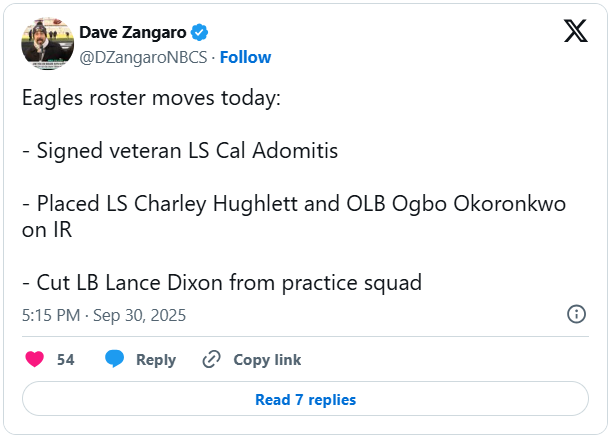Click the Cal Adomitis signing line

[180, 151]
